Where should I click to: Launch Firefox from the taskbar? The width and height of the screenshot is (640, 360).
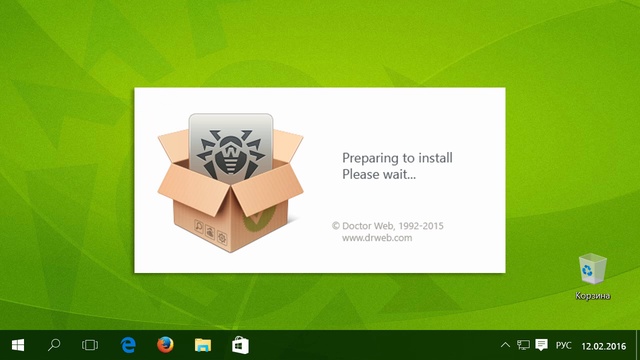165,345
